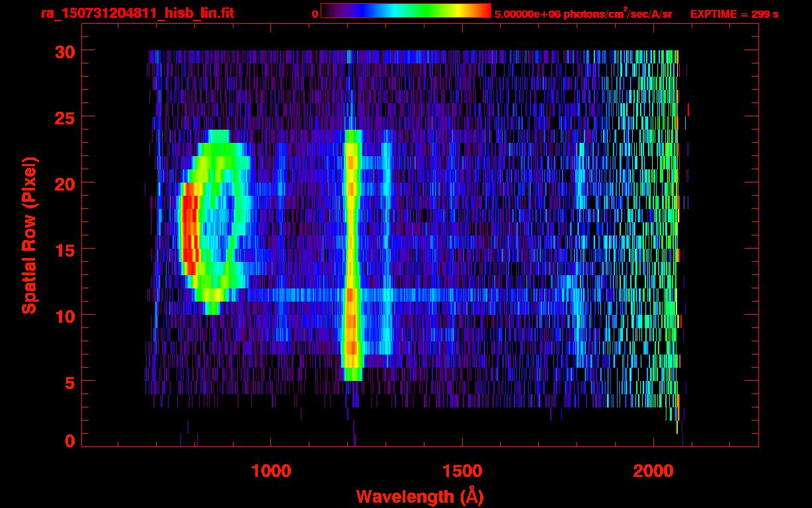This screenshot has height=508, width=812.
Task: Click the Spatial Row (Pixel) axis title
Action: click(x=29, y=235)
